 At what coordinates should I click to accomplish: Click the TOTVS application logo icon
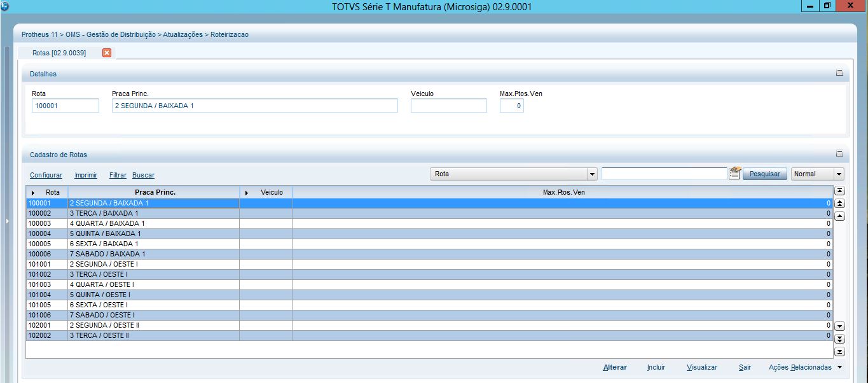[5, 6]
